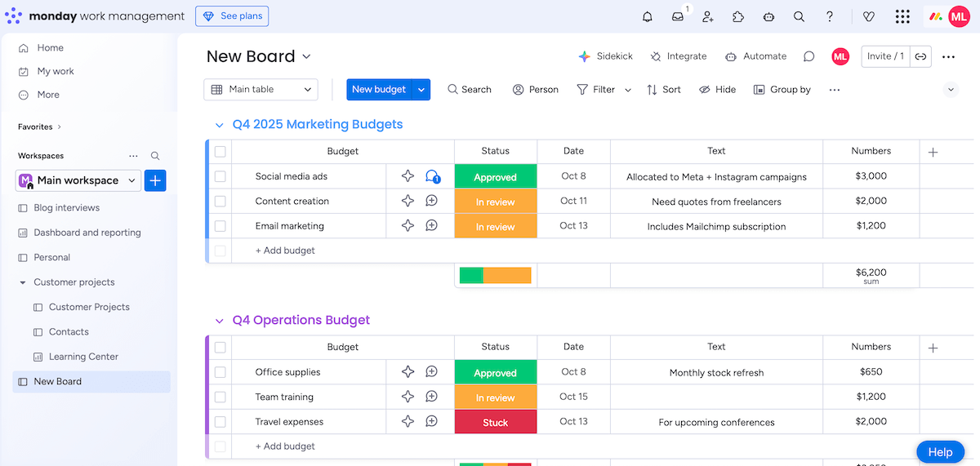Click the Help button

coord(940,452)
